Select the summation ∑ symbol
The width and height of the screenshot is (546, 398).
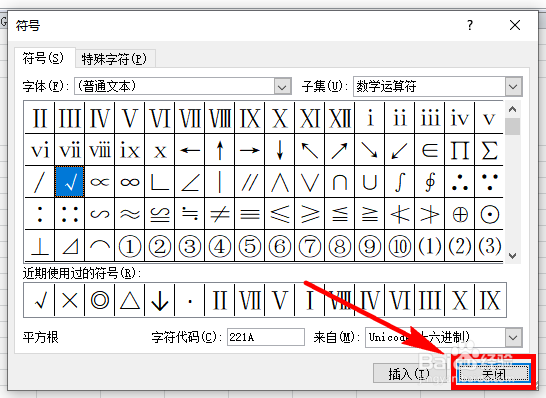(489, 150)
